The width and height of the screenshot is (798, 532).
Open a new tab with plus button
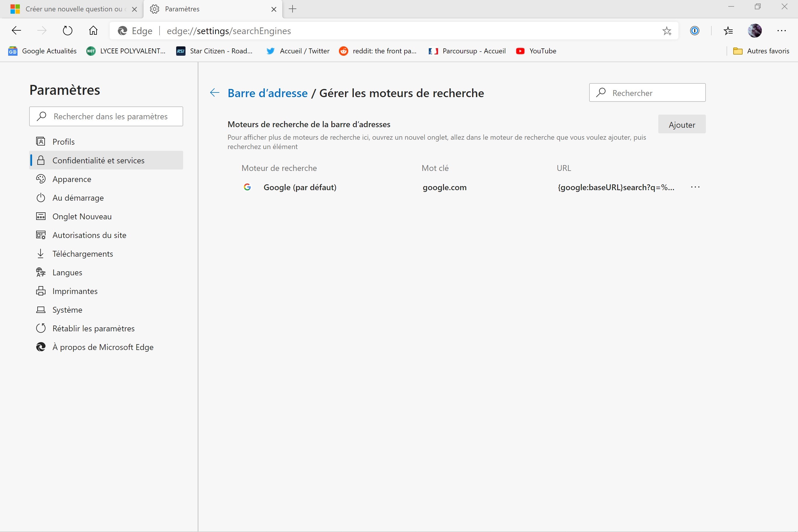[293, 9]
